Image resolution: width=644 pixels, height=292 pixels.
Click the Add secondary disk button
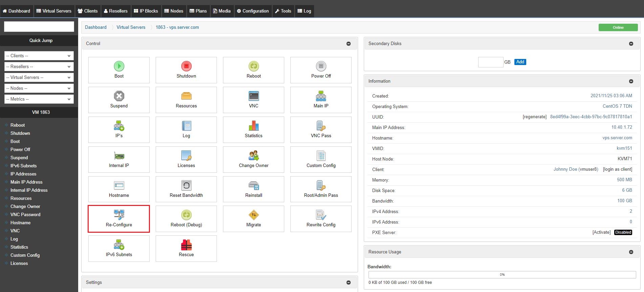click(x=520, y=62)
